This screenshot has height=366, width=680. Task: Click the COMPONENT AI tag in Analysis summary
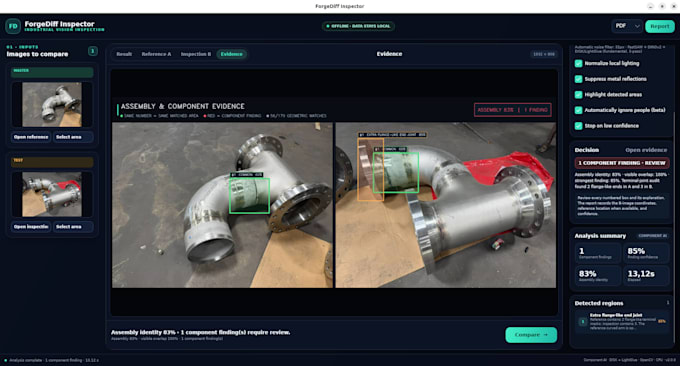(x=652, y=236)
